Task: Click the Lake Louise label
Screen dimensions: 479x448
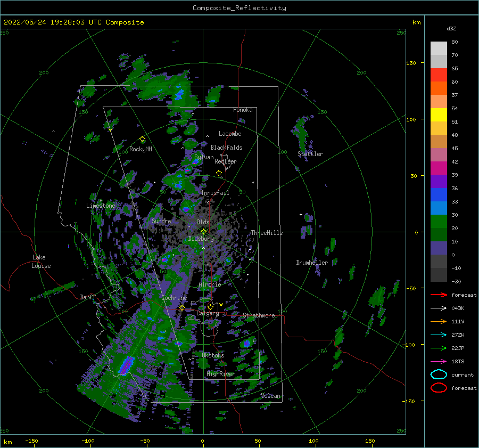Action: pos(41,262)
